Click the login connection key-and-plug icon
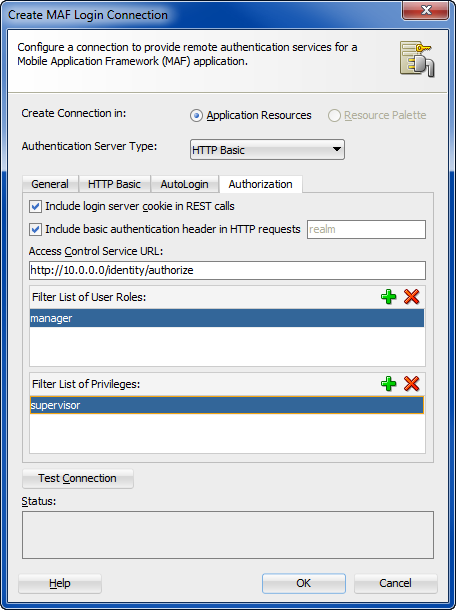This screenshot has height=610, width=456. tap(417, 60)
